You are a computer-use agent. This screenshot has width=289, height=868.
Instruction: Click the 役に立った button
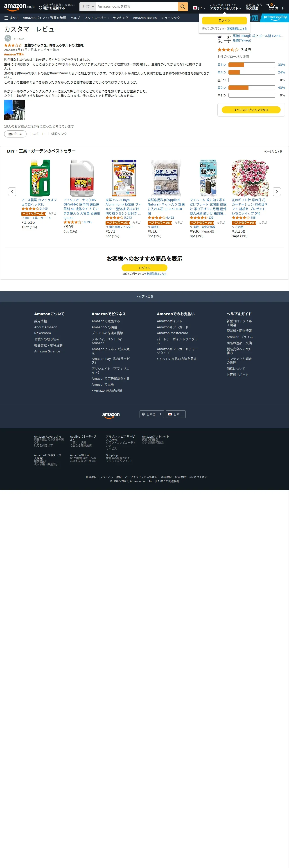click(x=15, y=134)
